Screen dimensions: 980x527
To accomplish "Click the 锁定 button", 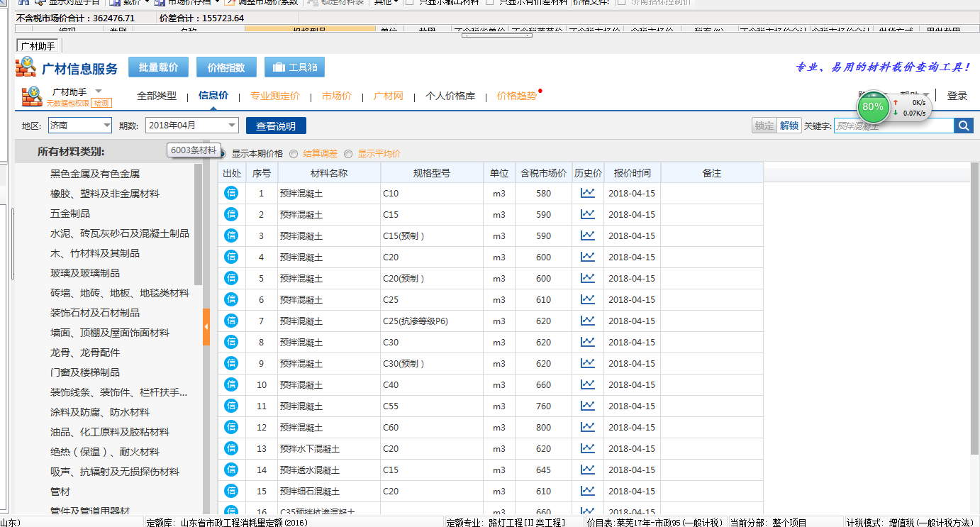I will pyautogui.click(x=764, y=126).
